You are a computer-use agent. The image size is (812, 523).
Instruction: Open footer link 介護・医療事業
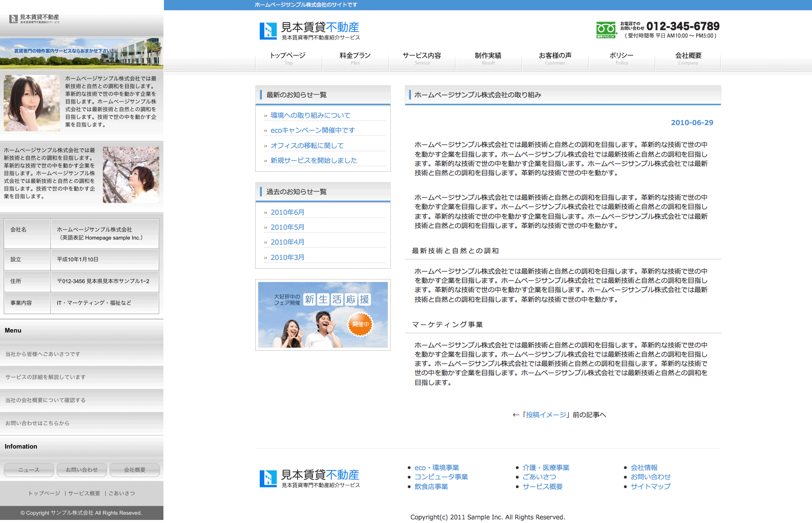coord(546,468)
